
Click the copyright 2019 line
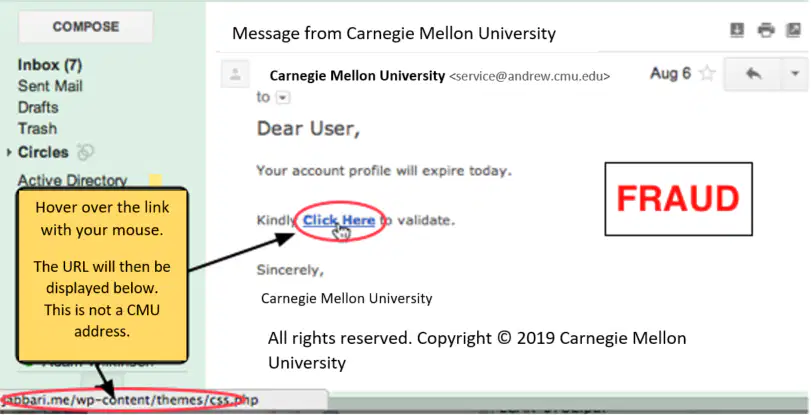click(477, 350)
